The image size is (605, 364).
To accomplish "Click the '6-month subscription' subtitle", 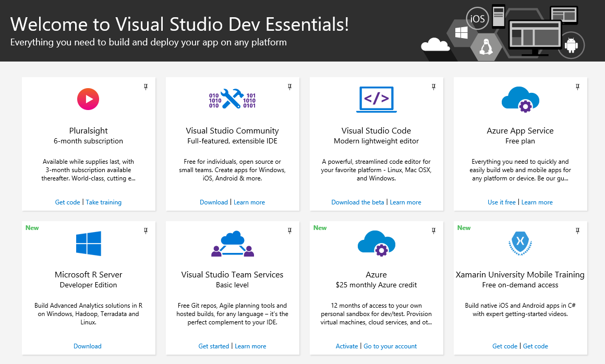I will 88,141.
